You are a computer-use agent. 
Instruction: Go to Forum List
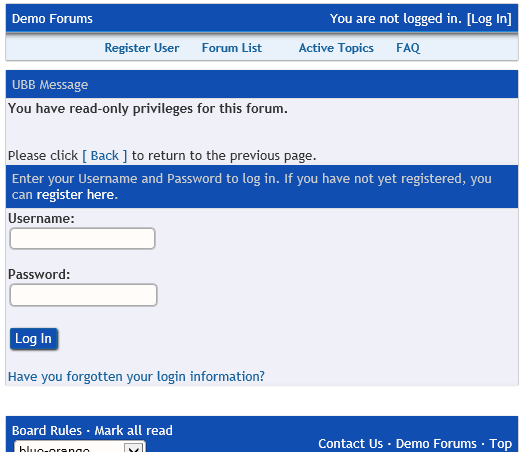point(232,48)
